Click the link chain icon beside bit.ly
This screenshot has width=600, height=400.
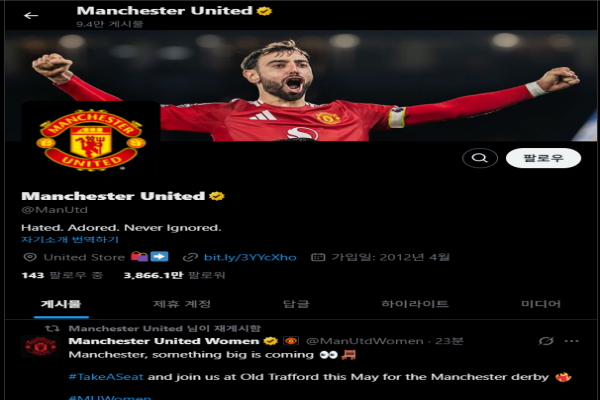190,257
